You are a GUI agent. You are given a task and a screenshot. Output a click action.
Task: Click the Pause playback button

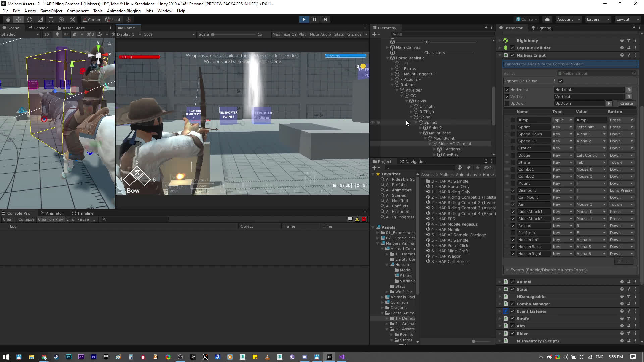click(314, 19)
